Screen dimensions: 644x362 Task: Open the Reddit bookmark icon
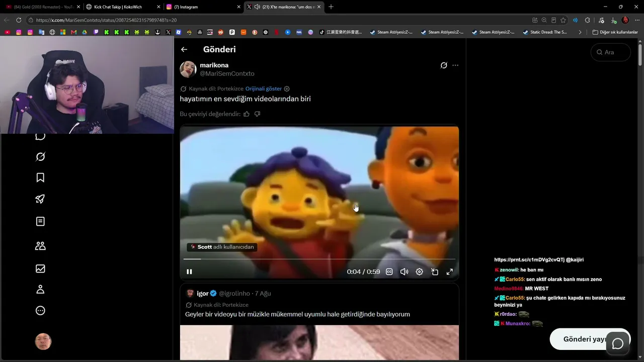pos(221,32)
